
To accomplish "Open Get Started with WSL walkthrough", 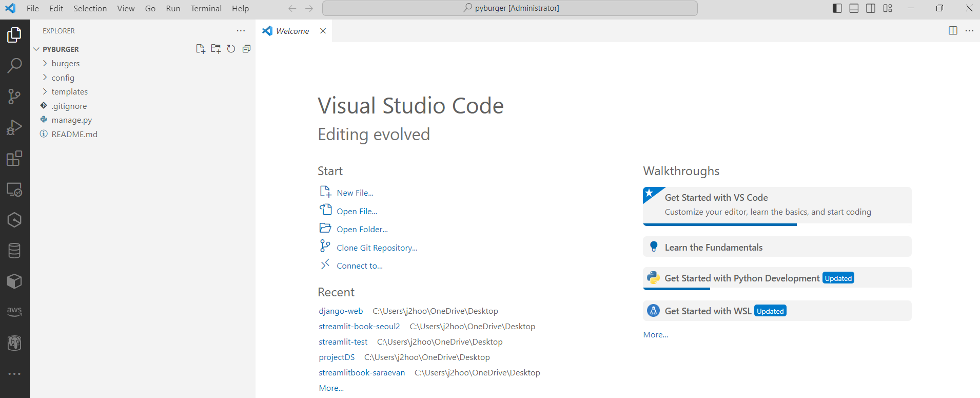I will pos(777,311).
